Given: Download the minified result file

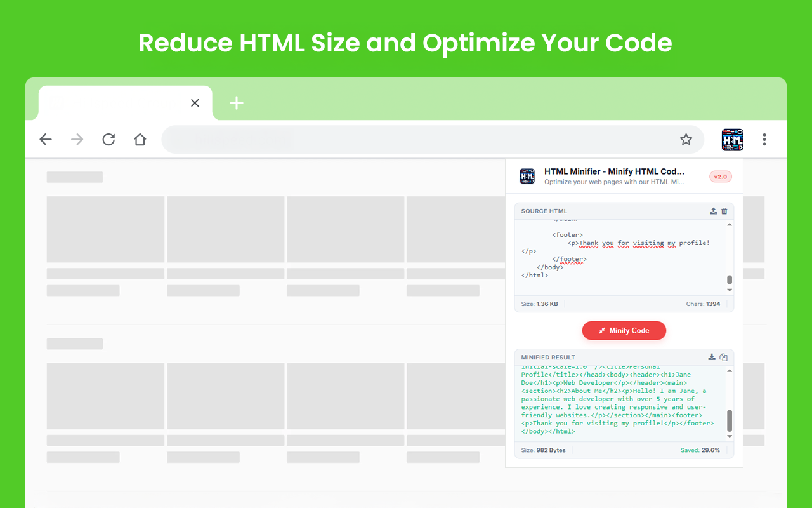Looking at the screenshot, I should point(712,357).
